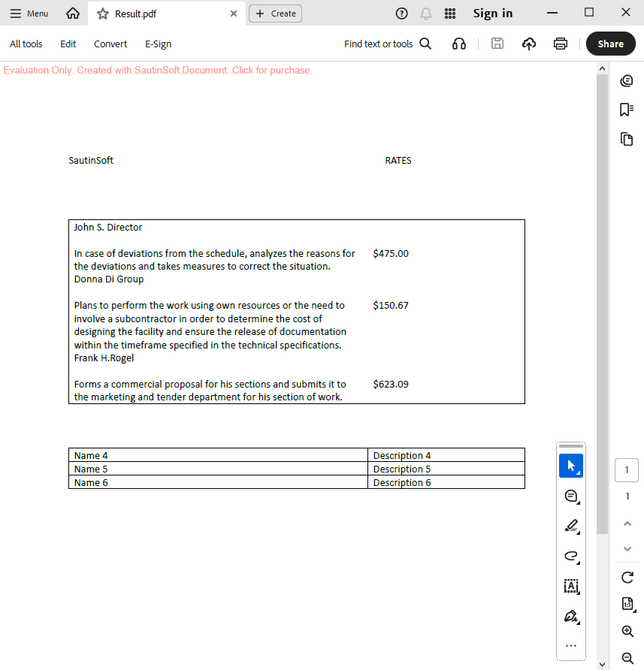Open the Read Aloud feature
The height and width of the screenshot is (670, 644).
459,44
